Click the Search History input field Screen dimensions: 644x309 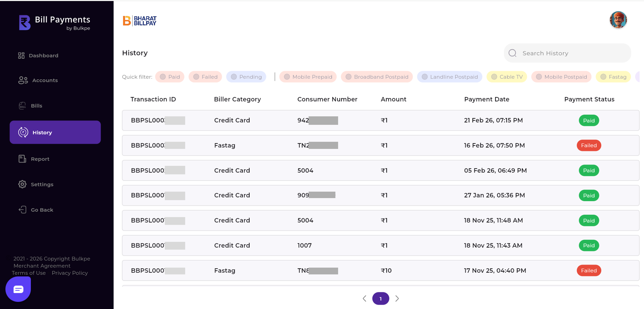tap(573, 53)
